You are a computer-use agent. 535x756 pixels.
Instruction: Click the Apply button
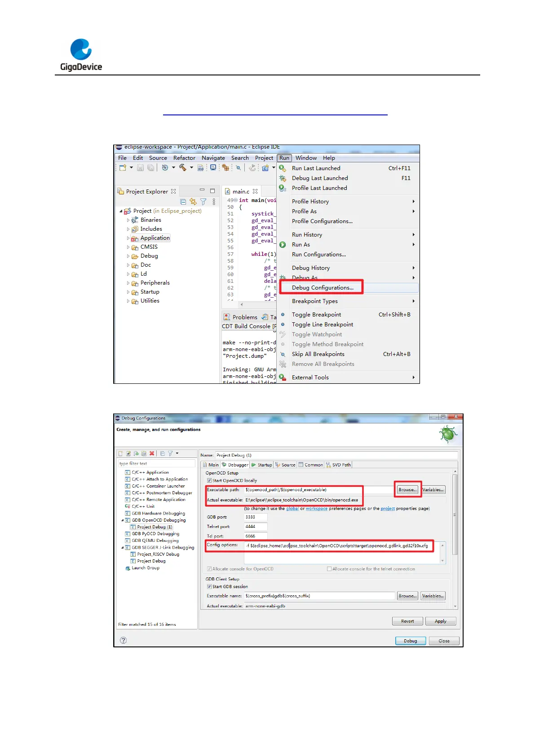pyautogui.click(x=441, y=621)
